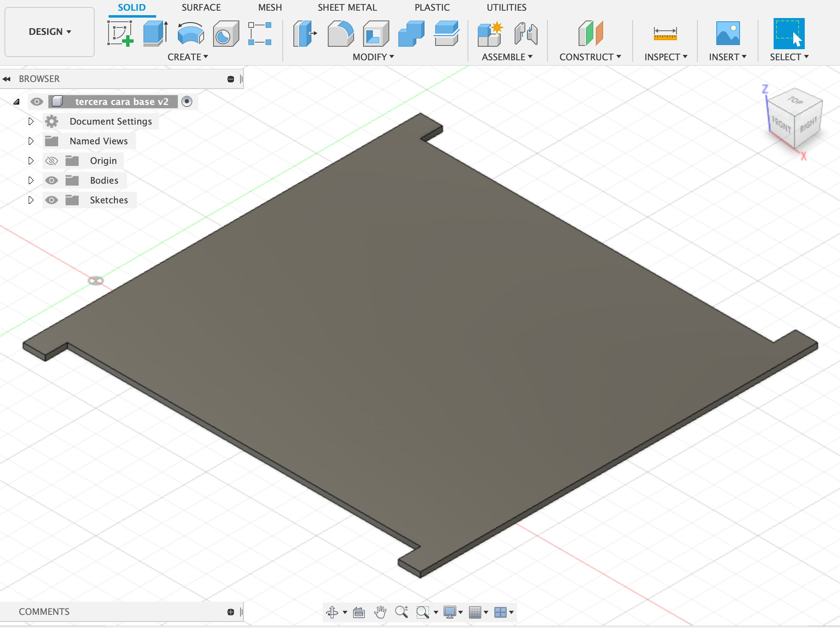Expand the Document Settings node
The height and width of the screenshot is (628, 840).
tap(31, 121)
